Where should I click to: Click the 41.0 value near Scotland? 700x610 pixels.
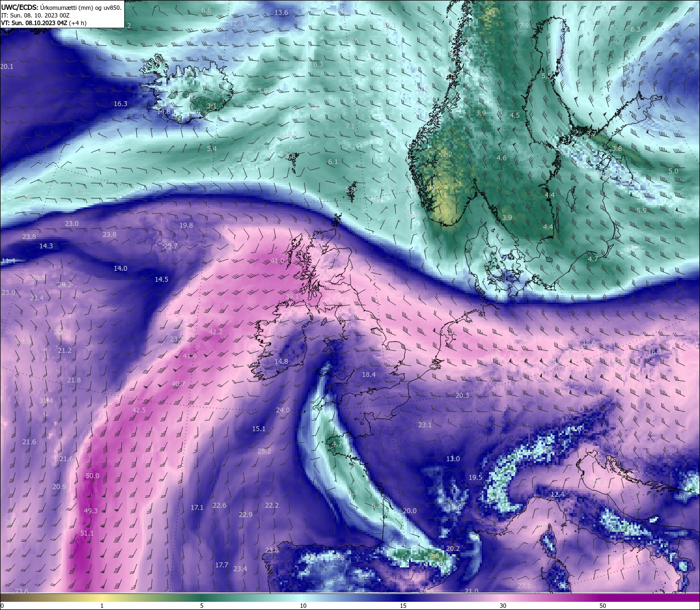(278, 262)
